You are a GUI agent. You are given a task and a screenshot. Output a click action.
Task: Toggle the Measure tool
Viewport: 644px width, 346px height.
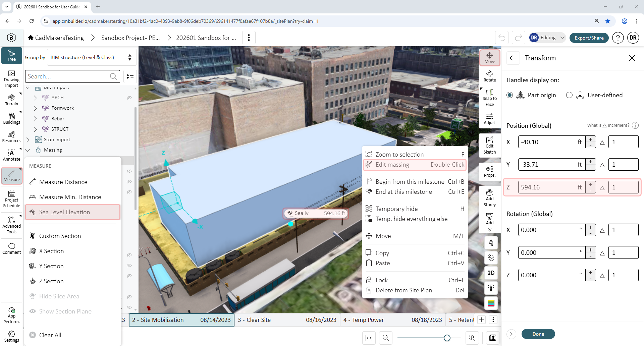point(12,175)
